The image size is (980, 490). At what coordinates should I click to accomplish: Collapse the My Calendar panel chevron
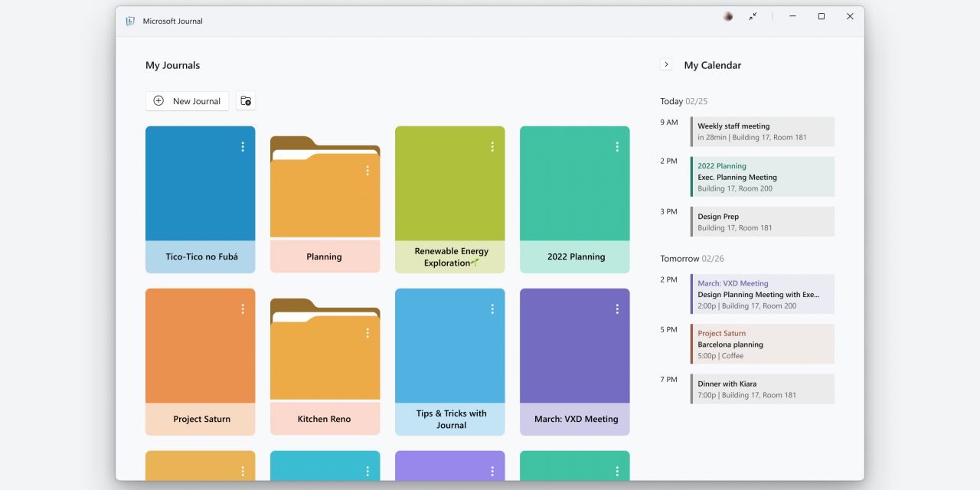click(666, 65)
